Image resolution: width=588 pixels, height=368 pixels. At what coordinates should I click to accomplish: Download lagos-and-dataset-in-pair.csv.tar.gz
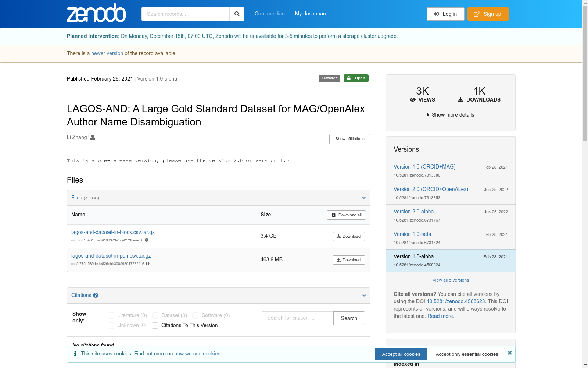tap(349, 260)
